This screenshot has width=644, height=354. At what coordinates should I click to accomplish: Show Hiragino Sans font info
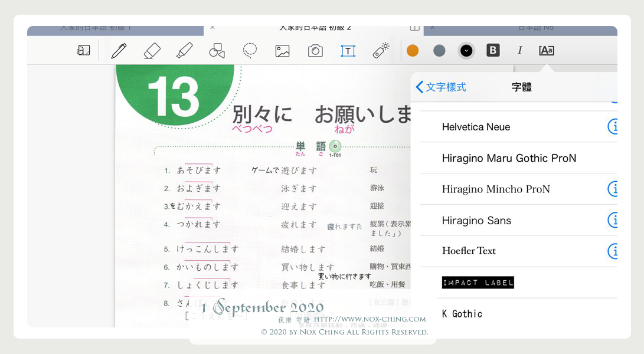(613, 221)
